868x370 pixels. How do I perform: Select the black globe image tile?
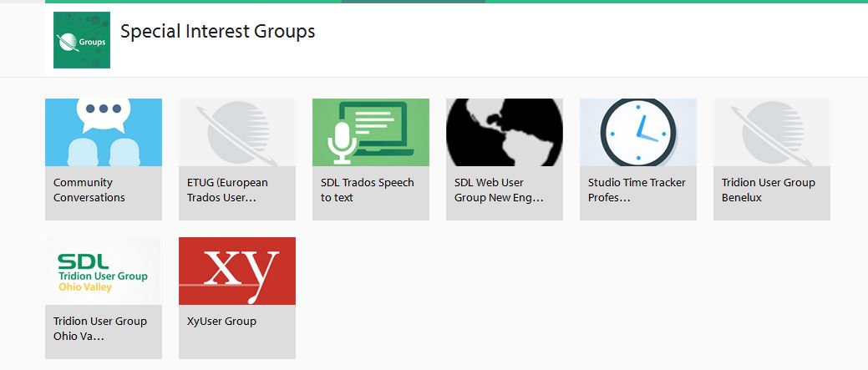point(504,132)
